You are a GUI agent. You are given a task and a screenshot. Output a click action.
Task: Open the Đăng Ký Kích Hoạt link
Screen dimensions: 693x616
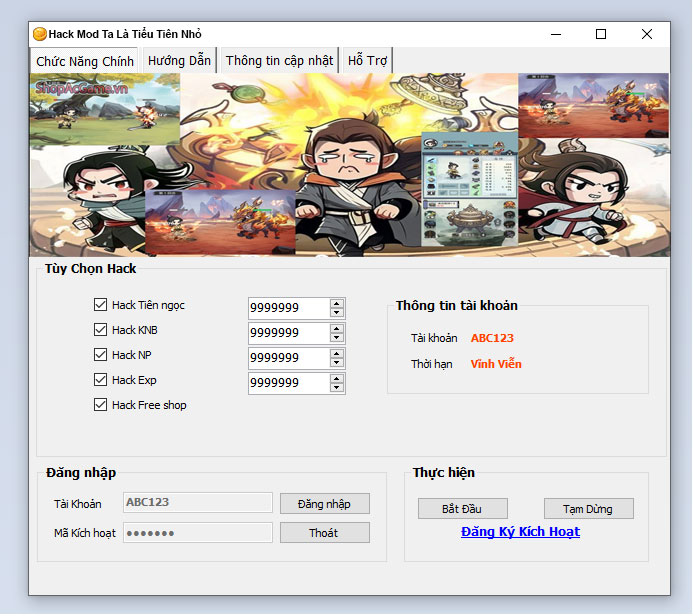520,532
